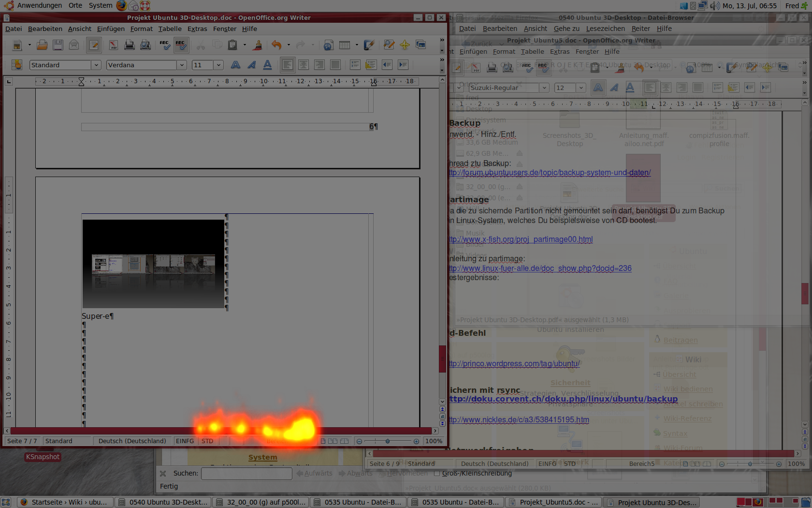The width and height of the screenshot is (812, 508).
Task: Open Find and Replace from the toolbar icon
Action: point(389,45)
